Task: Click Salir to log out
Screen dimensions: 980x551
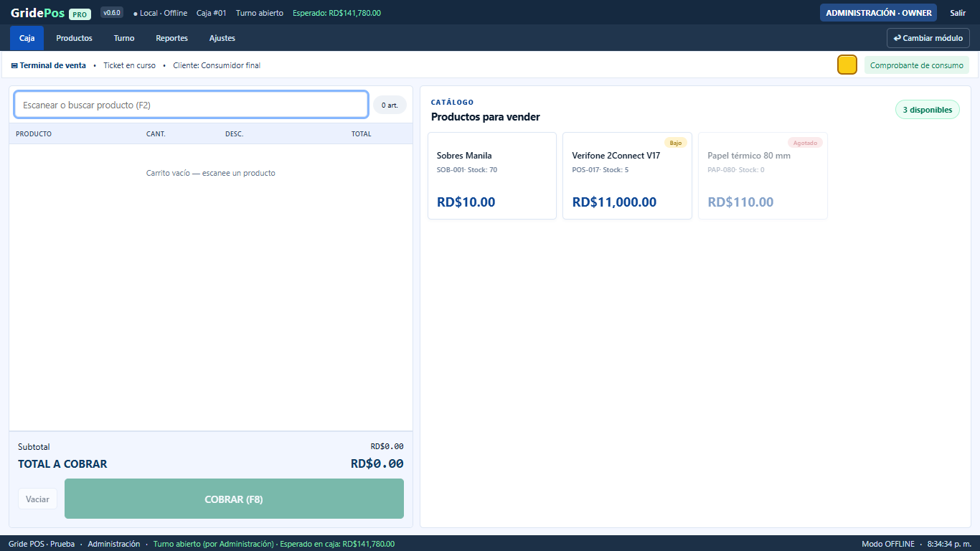Action: [x=958, y=13]
